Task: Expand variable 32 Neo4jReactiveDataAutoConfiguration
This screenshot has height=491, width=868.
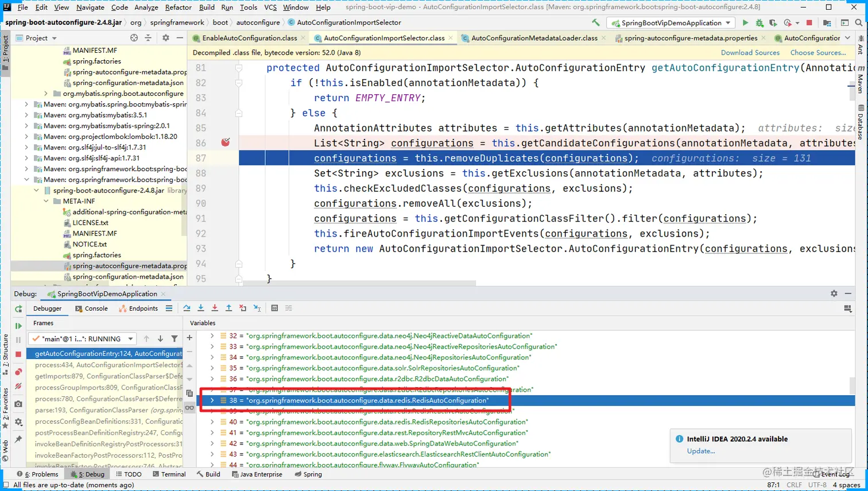Action: (x=212, y=336)
